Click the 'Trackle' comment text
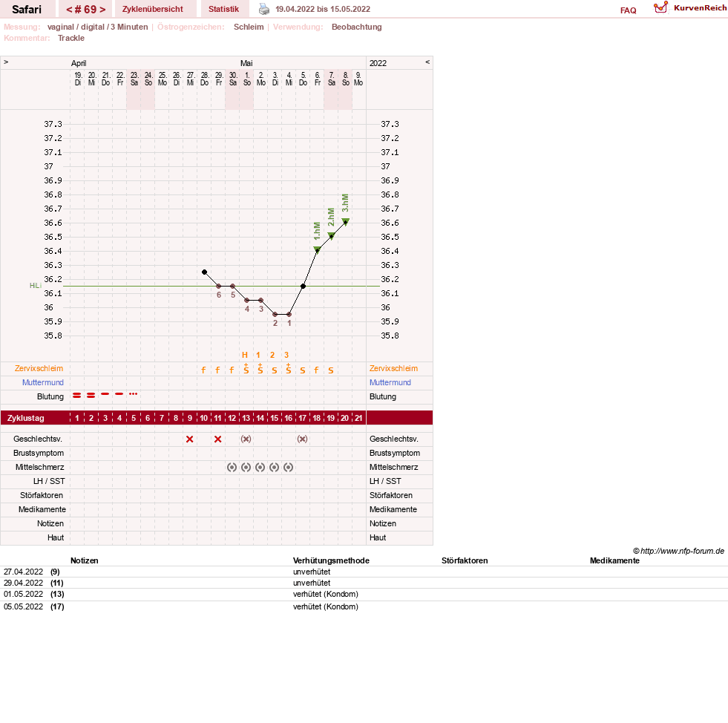The image size is (728, 723). tap(71, 38)
